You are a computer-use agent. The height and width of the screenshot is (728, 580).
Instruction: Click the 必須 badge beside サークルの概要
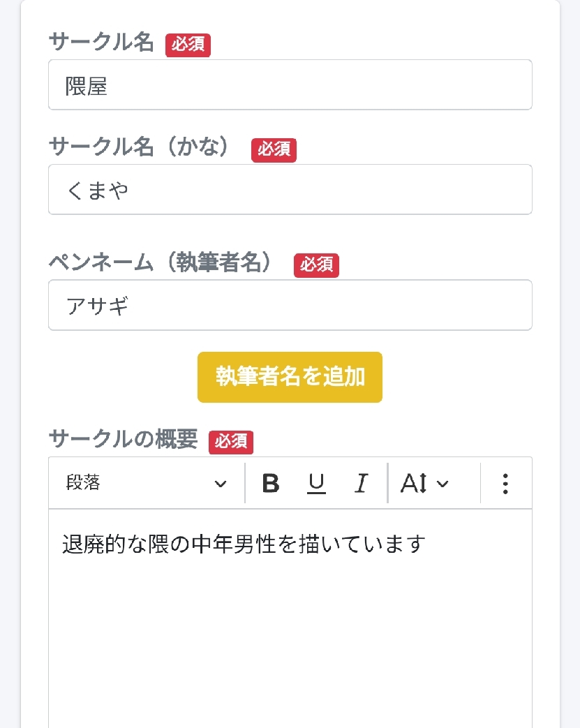(x=230, y=442)
